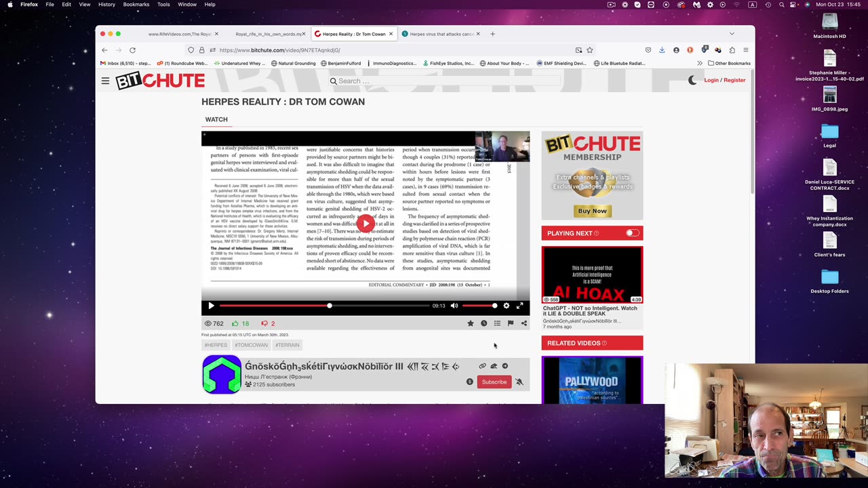The height and width of the screenshot is (488, 868).
Task: Open the channel's Telegram icon
Action: coord(505,366)
